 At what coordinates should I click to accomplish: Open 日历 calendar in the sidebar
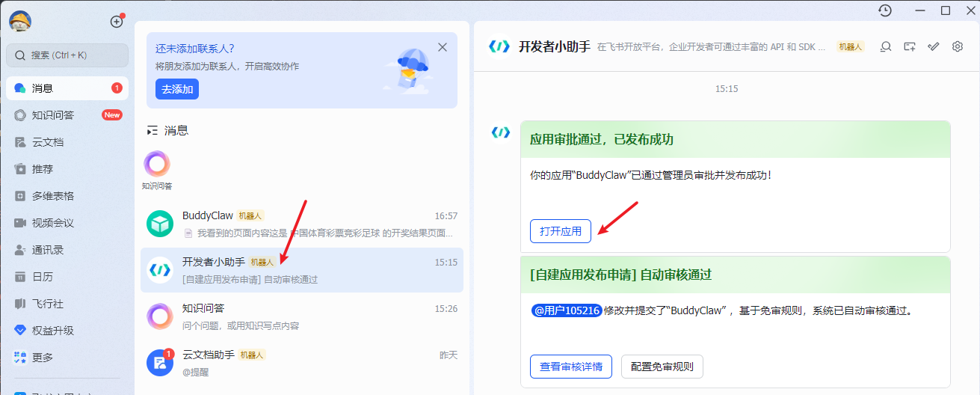[67, 277]
